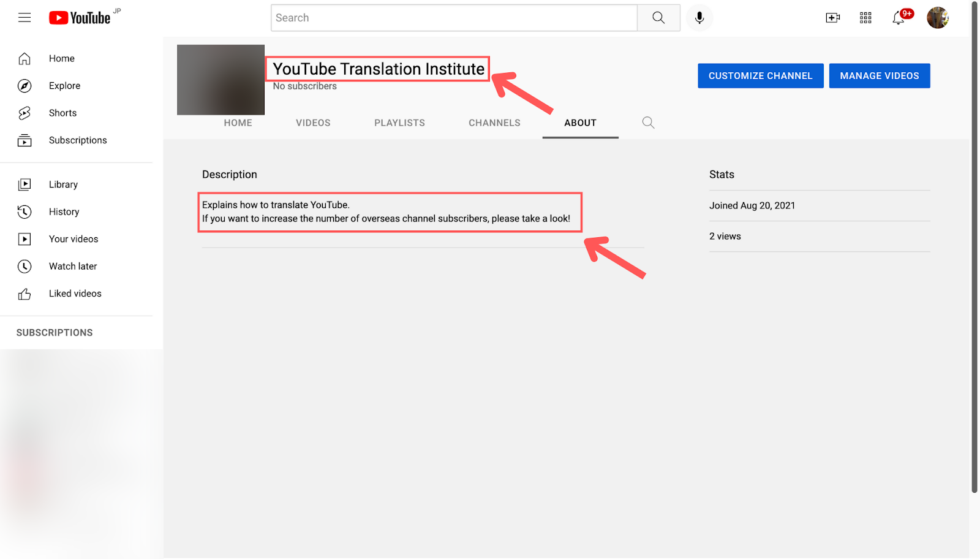
Task: Open Explore from the sidebar
Action: 65,86
